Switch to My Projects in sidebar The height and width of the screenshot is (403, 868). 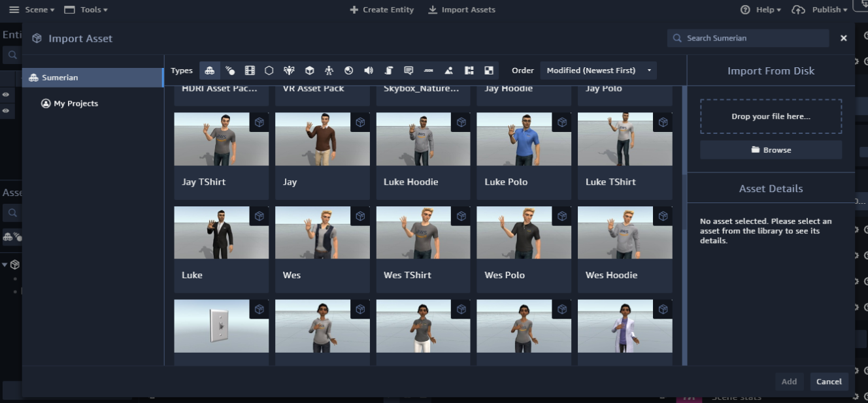pyautogui.click(x=76, y=103)
